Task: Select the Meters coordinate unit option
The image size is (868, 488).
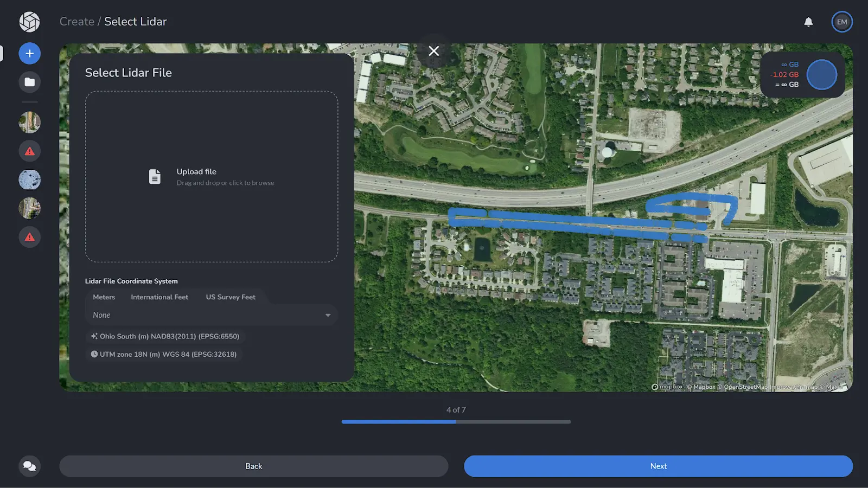Action: click(104, 297)
